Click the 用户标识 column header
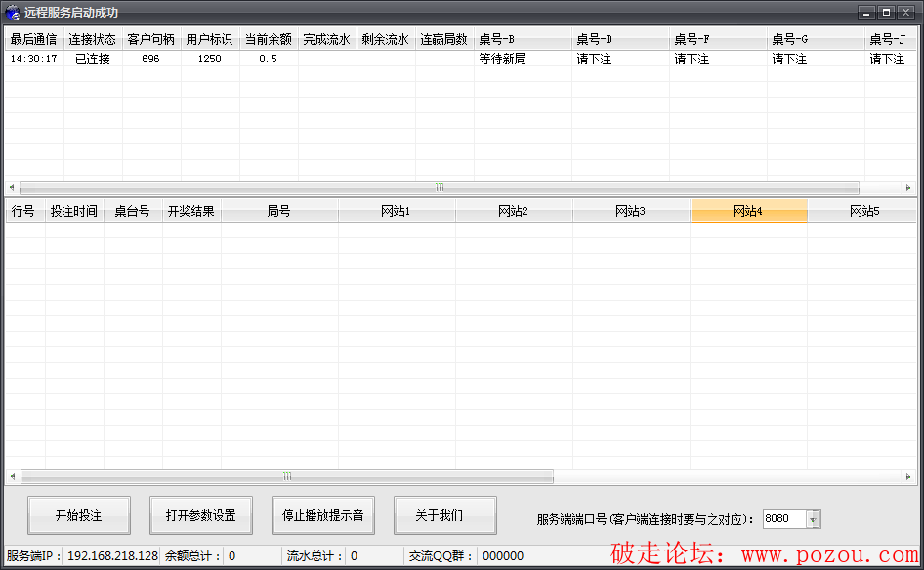Screen dimensions: 924x570 [210, 39]
